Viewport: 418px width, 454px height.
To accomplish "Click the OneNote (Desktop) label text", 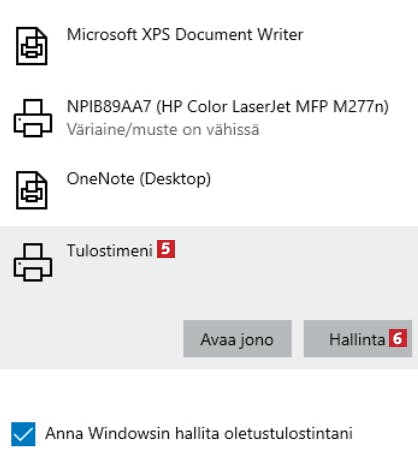I will coord(139,179).
